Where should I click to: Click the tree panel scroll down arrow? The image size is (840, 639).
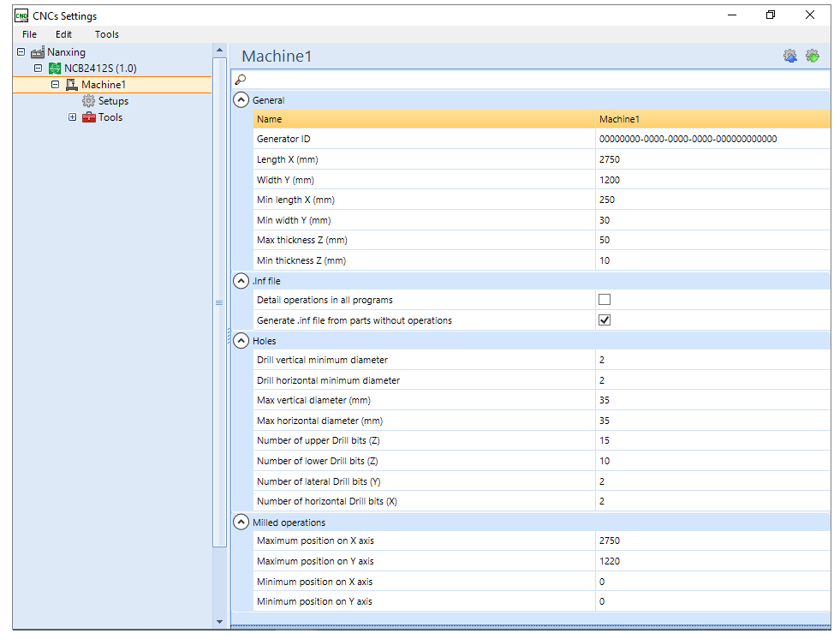(220, 622)
